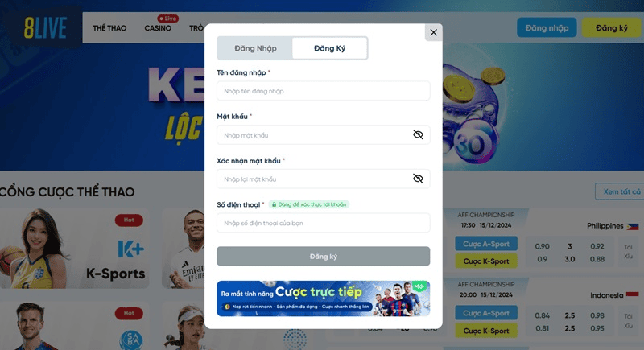Image resolution: width=644 pixels, height=350 pixels.
Task: Open the Xem tất cả link
Action: (620, 191)
